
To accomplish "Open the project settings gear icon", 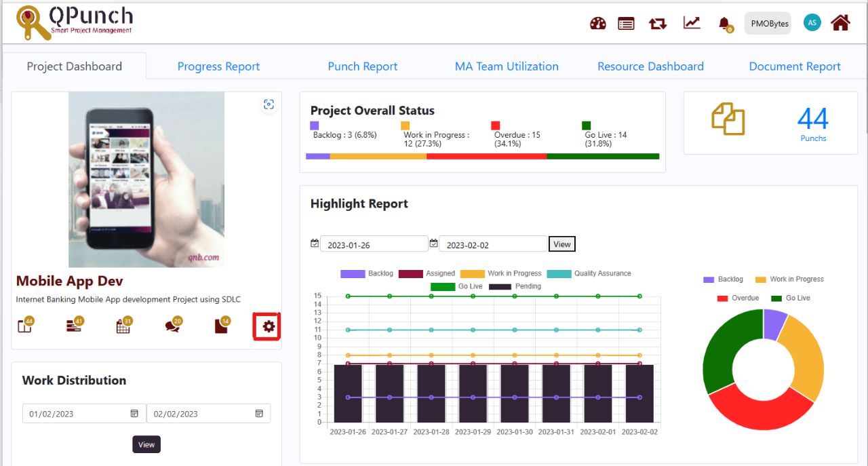I will click(x=269, y=326).
